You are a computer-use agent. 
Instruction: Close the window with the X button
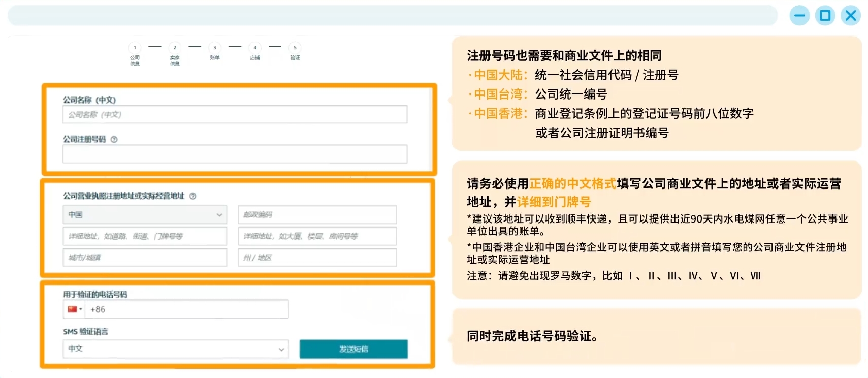coord(851,16)
